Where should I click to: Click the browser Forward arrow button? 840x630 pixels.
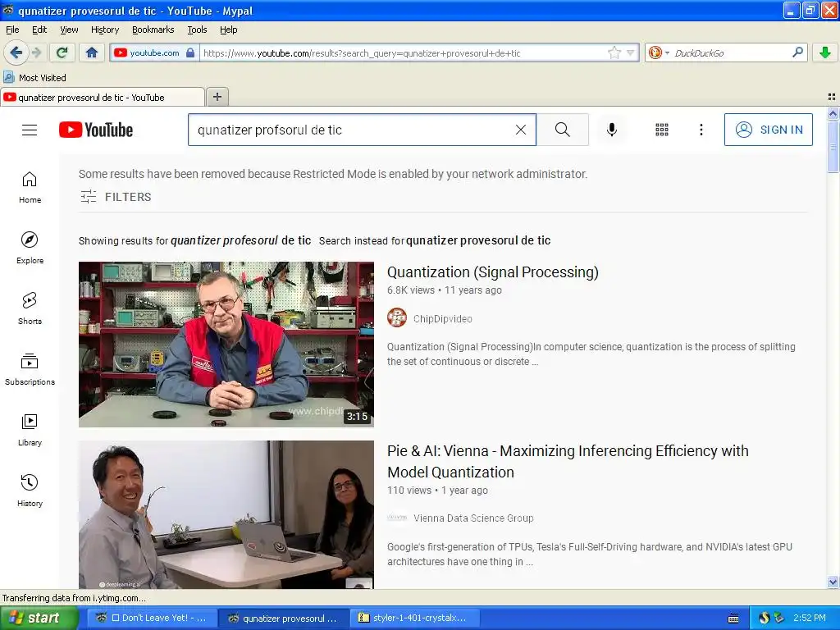click(x=36, y=52)
